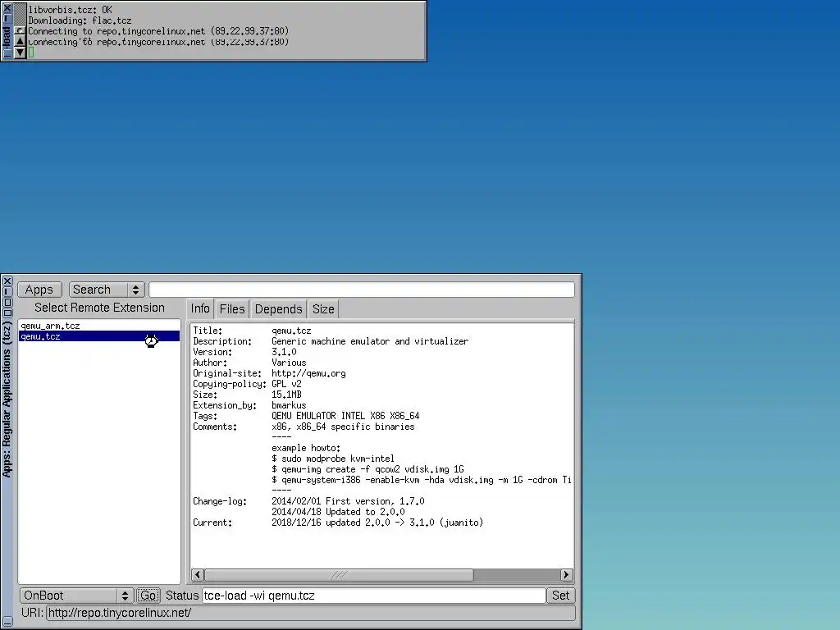Click the Copying-policy value GPL v2
Viewport: 840px width, 630px height.
(x=286, y=384)
